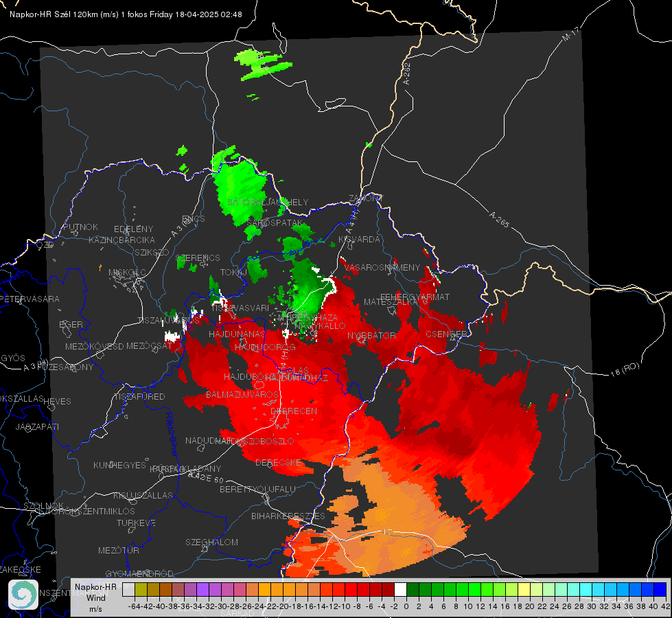
Task: Select the BERETTYÓÚJFALU label
Action: point(257,489)
